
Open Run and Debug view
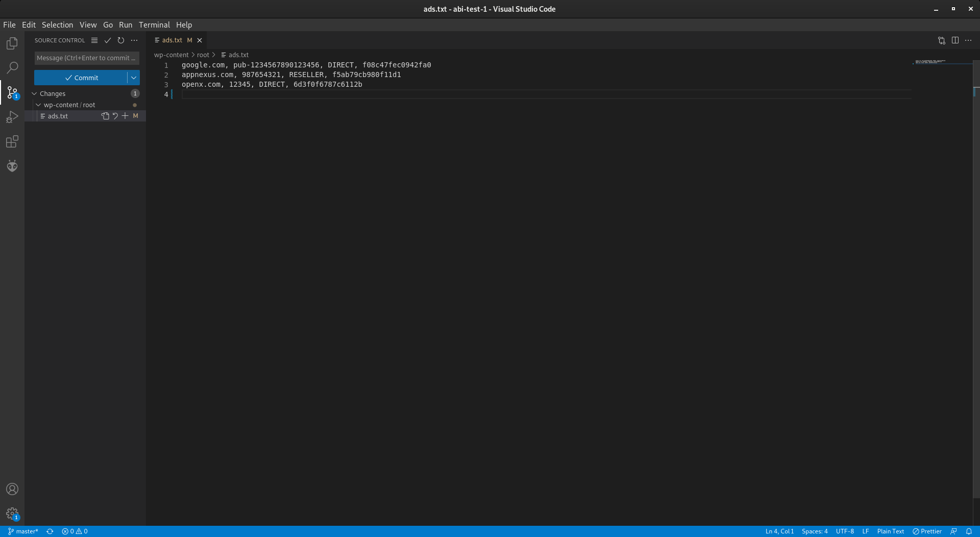[12, 117]
